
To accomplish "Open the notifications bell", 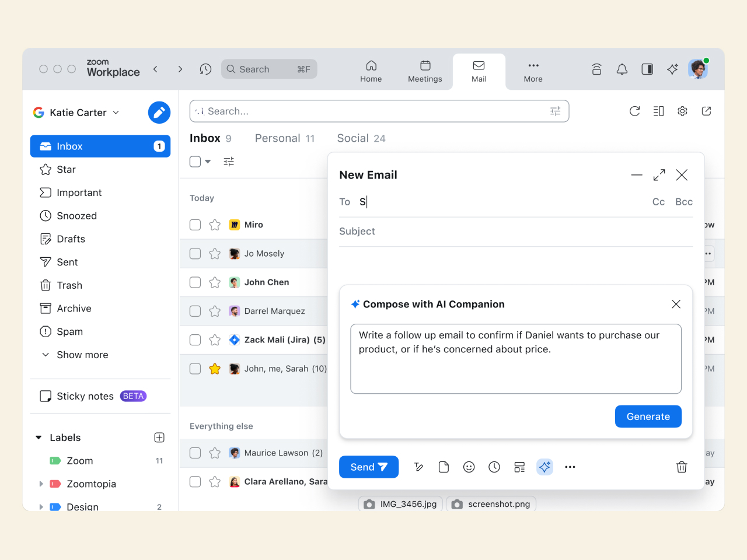I will (x=622, y=69).
